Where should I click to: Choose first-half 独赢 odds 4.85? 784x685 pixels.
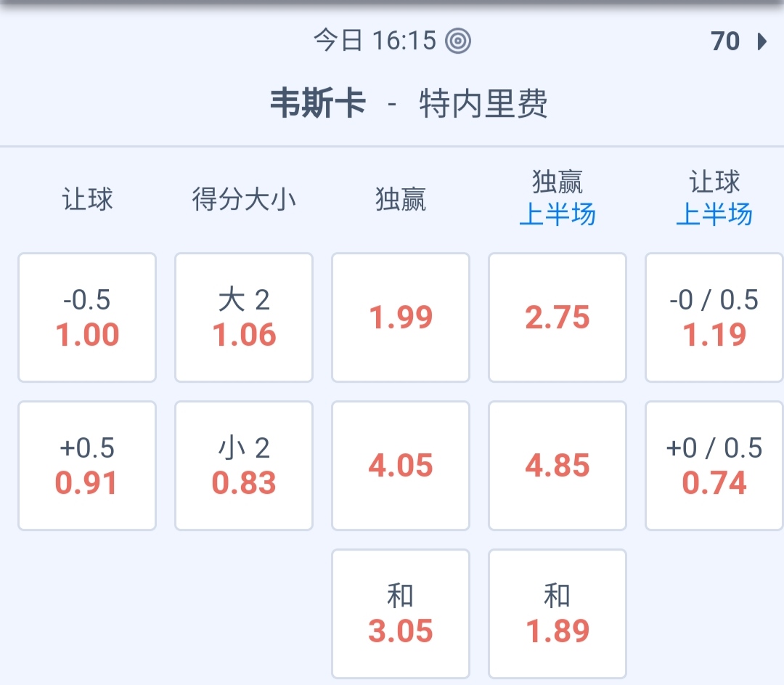pos(558,466)
